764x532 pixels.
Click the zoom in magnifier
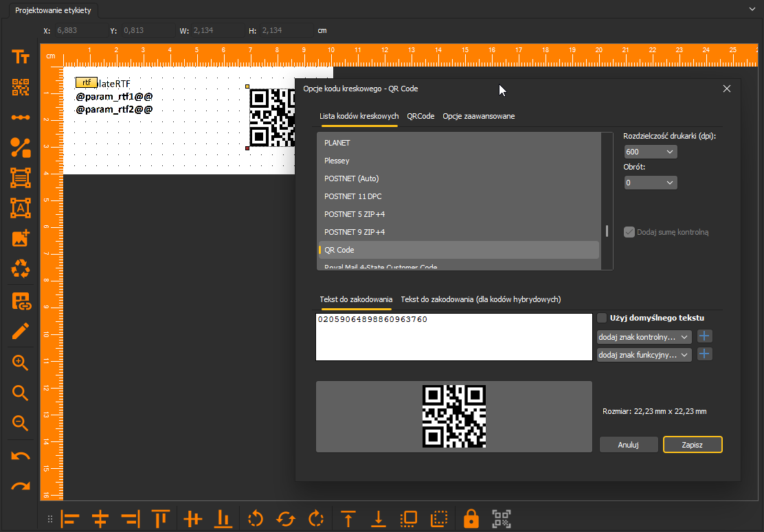20,362
